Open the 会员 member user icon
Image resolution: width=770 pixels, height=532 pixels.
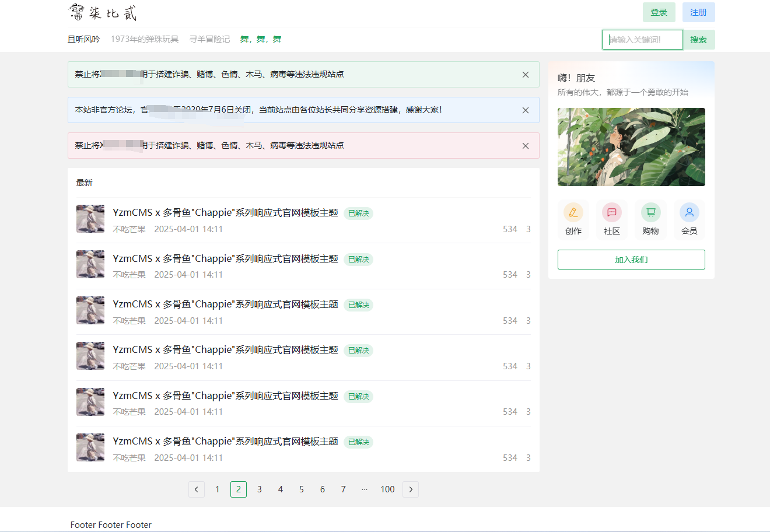pyautogui.click(x=689, y=212)
